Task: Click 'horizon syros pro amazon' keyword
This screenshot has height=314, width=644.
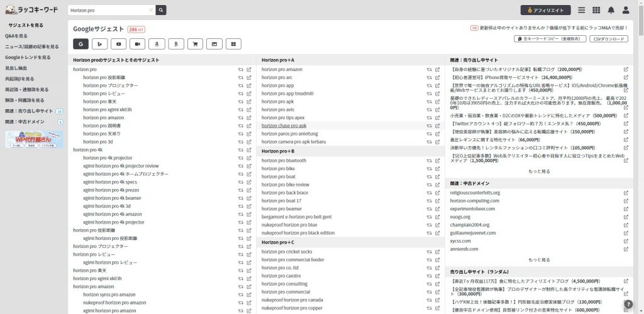Action: [x=109, y=295]
